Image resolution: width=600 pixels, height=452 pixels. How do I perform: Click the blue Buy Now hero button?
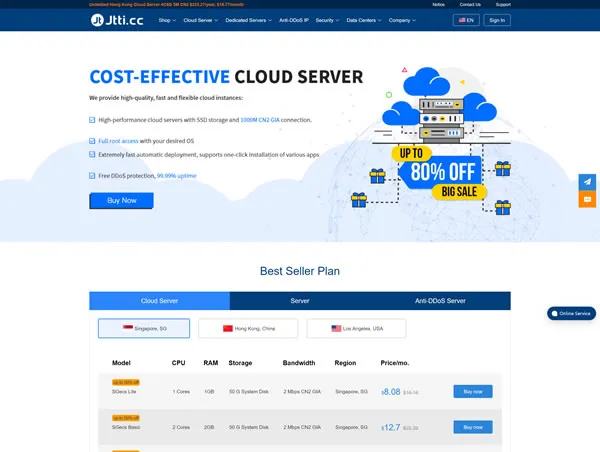(x=122, y=201)
